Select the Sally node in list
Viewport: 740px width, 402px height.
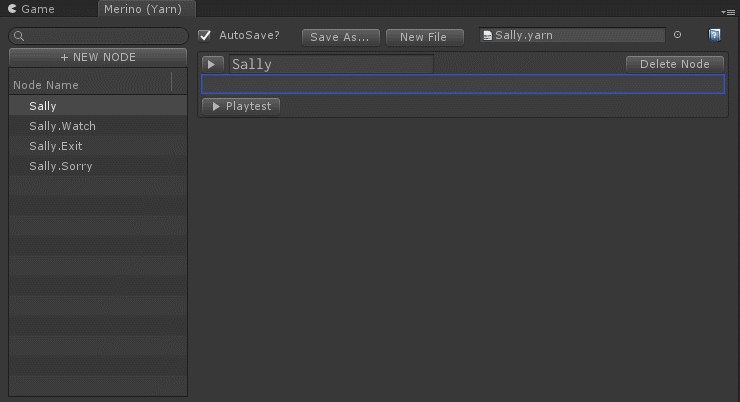point(43,106)
